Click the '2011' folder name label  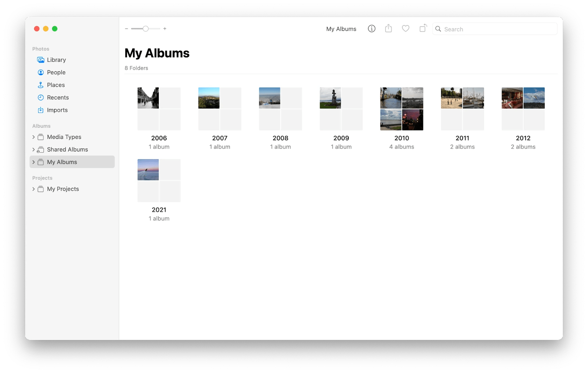(x=462, y=138)
